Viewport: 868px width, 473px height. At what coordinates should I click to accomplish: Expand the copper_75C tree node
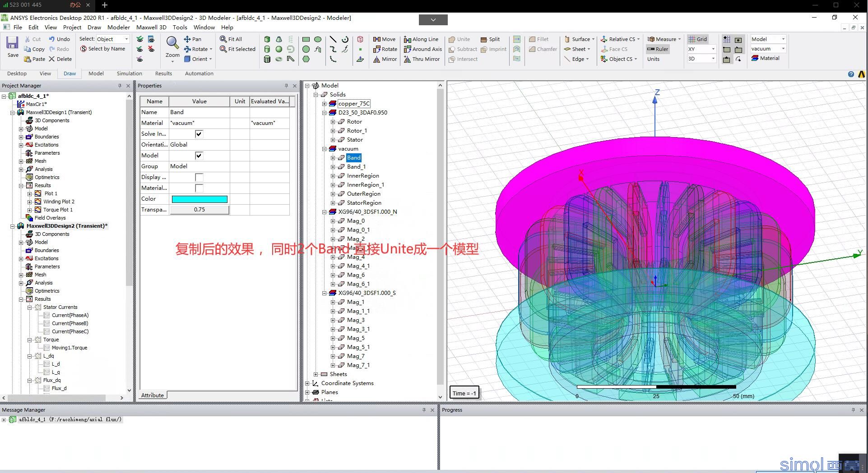(324, 104)
